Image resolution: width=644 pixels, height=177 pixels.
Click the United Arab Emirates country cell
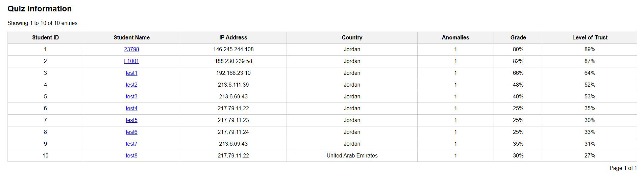pos(352,156)
